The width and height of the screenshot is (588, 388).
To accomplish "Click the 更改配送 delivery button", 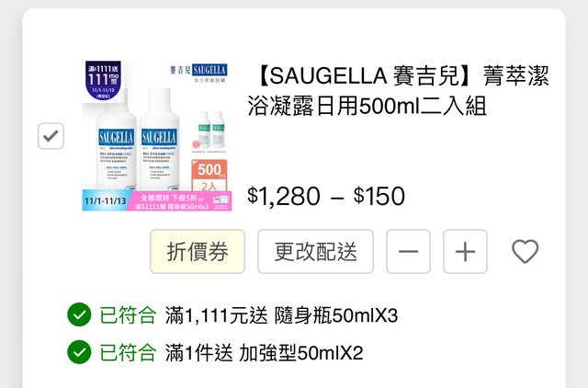I will click(315, 251).
